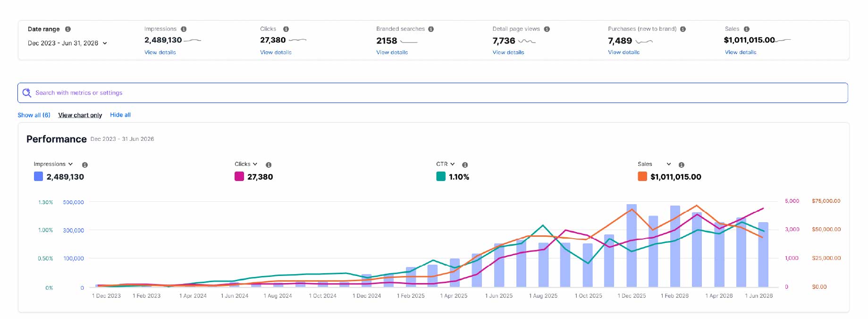This screenshot has width=868, height=319.
Task: Click the 1 Jun 2026 impressions bar
Action: pos(763,254)
